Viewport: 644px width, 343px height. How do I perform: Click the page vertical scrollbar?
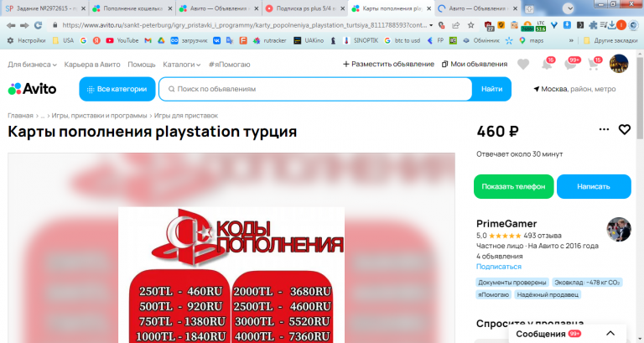point(641,99)
